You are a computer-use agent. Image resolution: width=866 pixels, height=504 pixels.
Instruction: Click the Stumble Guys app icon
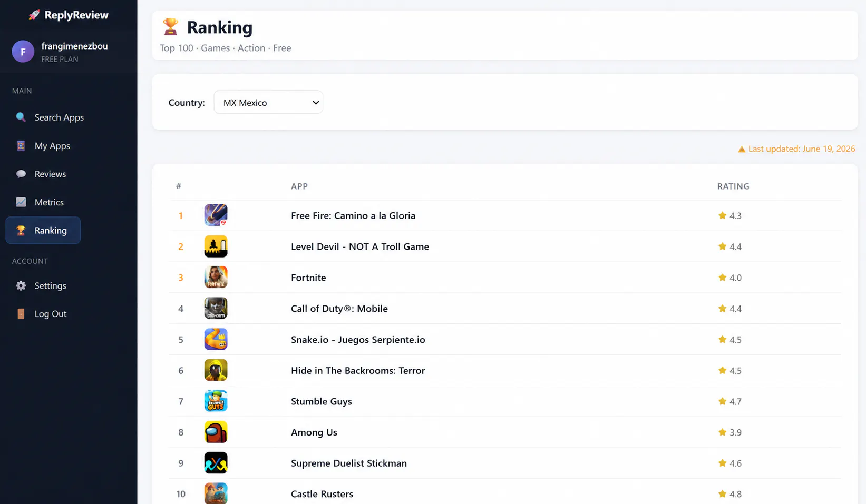[x=216, y=401]
